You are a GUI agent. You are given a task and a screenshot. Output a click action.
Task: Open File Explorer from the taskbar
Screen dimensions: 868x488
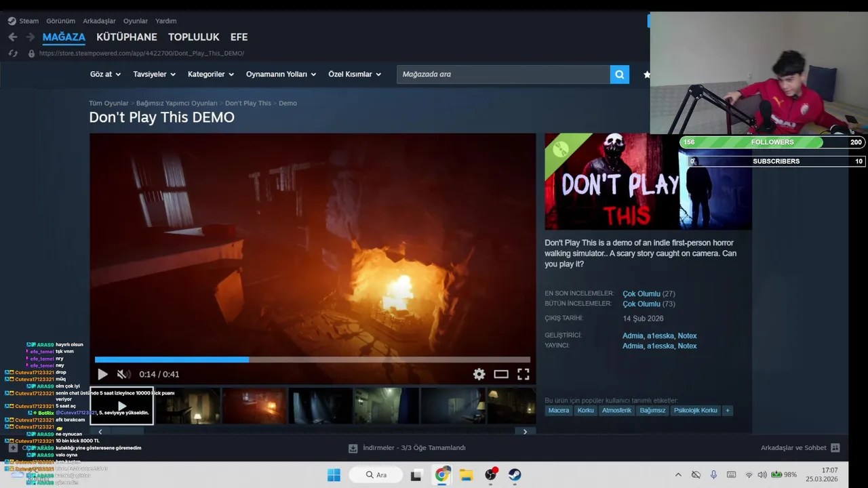[x=466, y=475]
